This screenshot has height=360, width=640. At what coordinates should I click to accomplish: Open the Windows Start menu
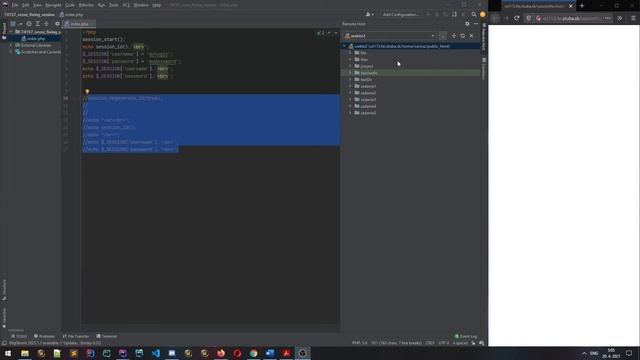point(8,353)
